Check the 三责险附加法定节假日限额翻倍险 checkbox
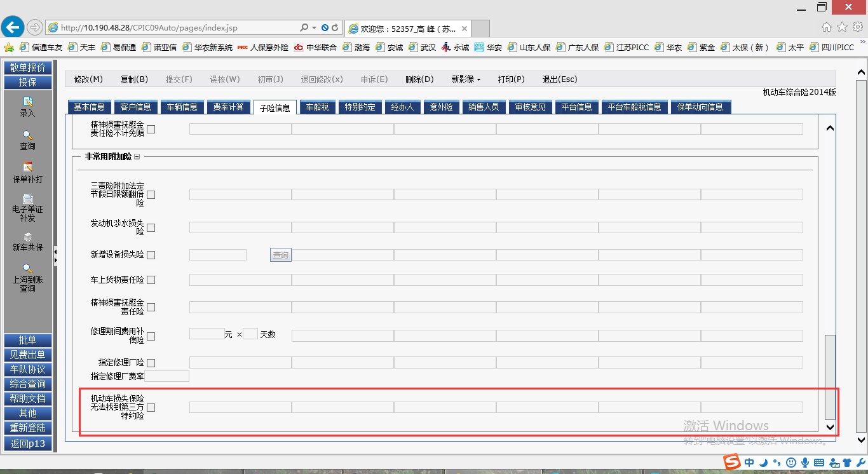Viewport: 868px width, 474px height. (151, 194)
